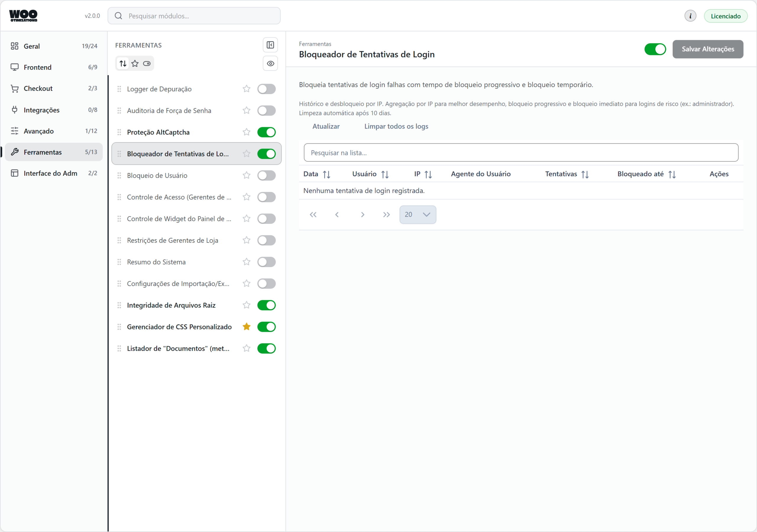The width and height of the screenshot is (757, 532).
Task: Sort table by Usuário column
Action: click(x=385, y=174)
